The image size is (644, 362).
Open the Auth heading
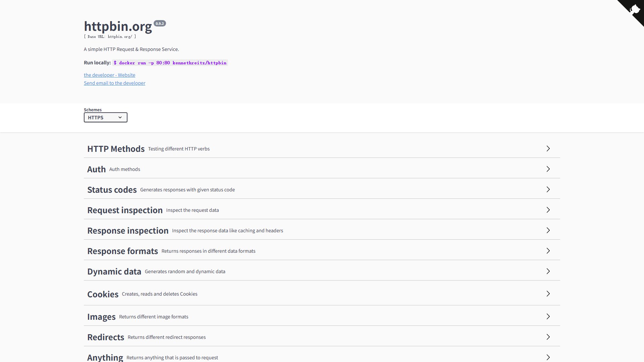coord(96,169)
